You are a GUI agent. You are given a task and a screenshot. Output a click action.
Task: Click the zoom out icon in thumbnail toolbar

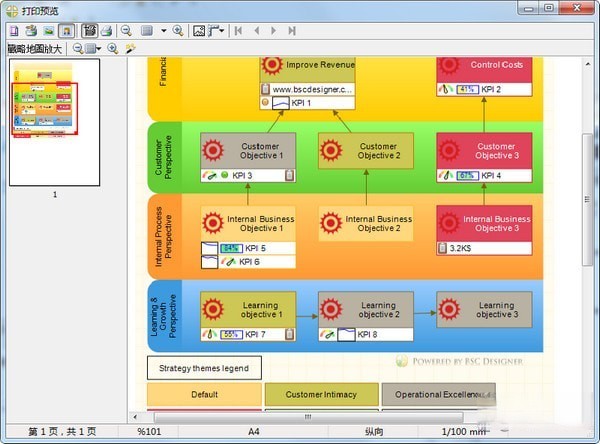[77, 48]
